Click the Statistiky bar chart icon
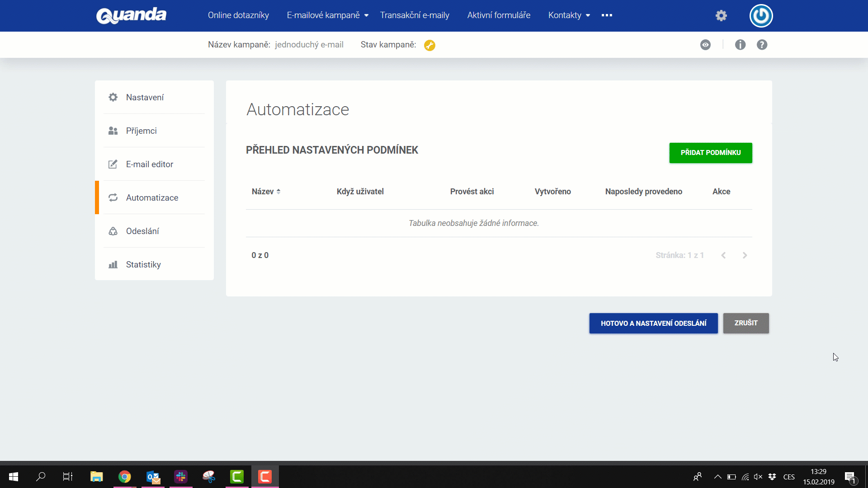Screen dimensions: 868x488 (x=113, y=264)
